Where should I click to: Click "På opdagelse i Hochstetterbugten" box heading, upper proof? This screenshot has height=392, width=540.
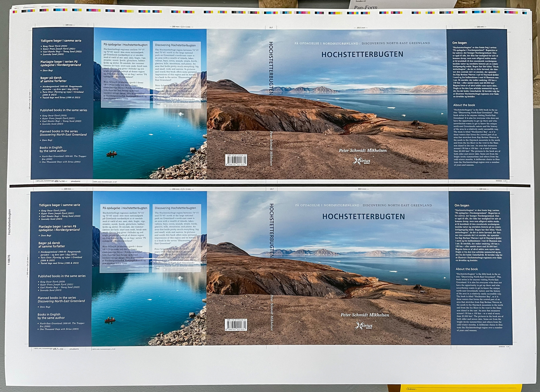click(x=125, y=45)
